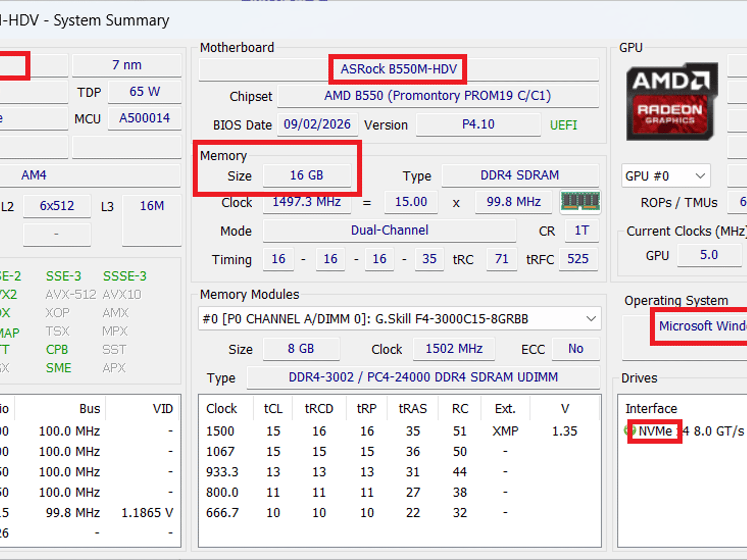Image resolution: width=747 pixels, height=560 pixels.
Task: Select the 1067 clock timing row
Action: [x=399, y=451]
